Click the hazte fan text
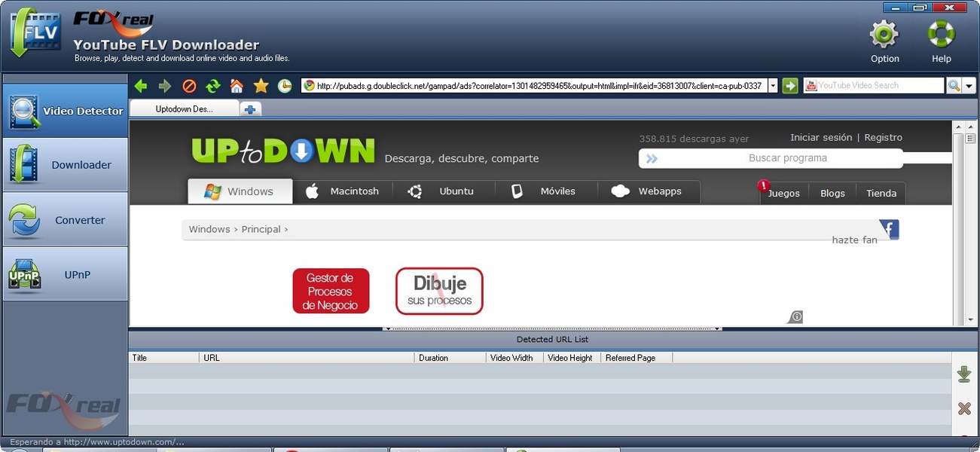 pos(854,240)
